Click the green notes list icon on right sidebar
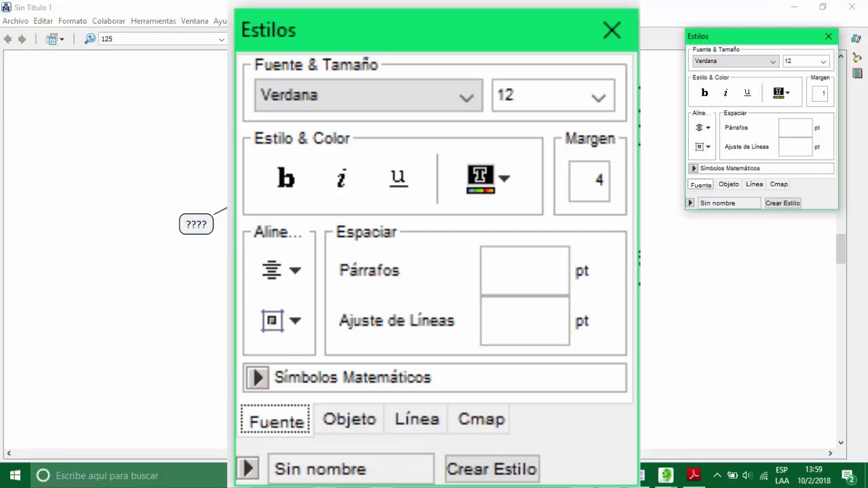 click(x=857, y=73)
